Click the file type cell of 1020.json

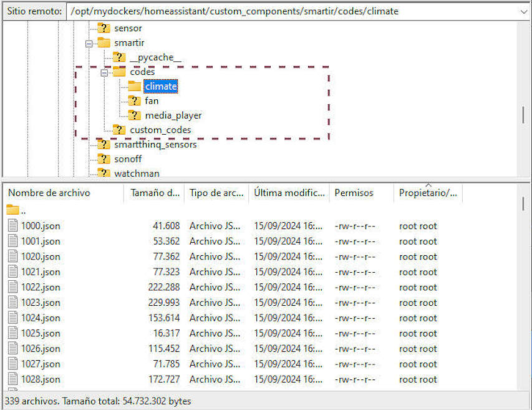coord(215,256)
